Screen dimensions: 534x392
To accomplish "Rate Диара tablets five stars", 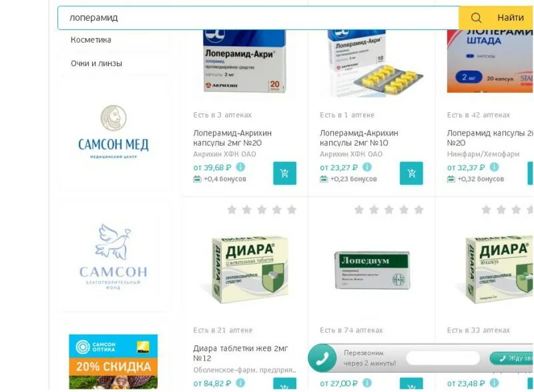I will point(292,210).
